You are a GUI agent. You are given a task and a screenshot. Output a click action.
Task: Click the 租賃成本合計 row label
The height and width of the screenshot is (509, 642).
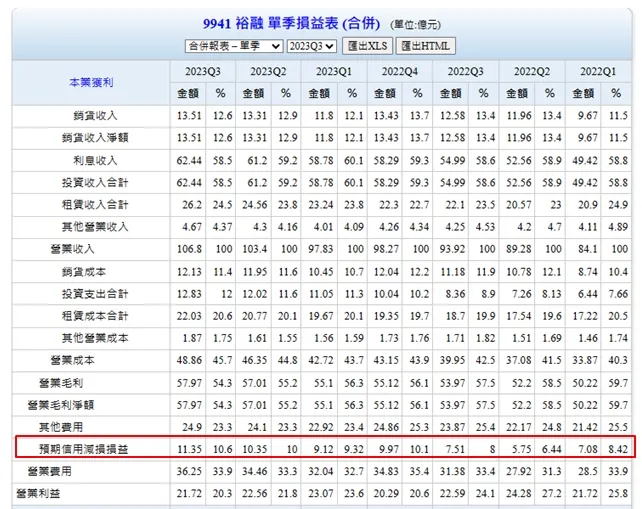click(x=95, y=316)
